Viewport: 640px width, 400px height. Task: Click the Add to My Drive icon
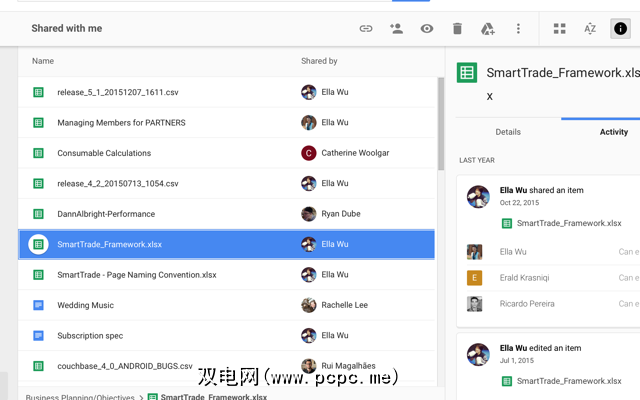click(x=488, y=29)
